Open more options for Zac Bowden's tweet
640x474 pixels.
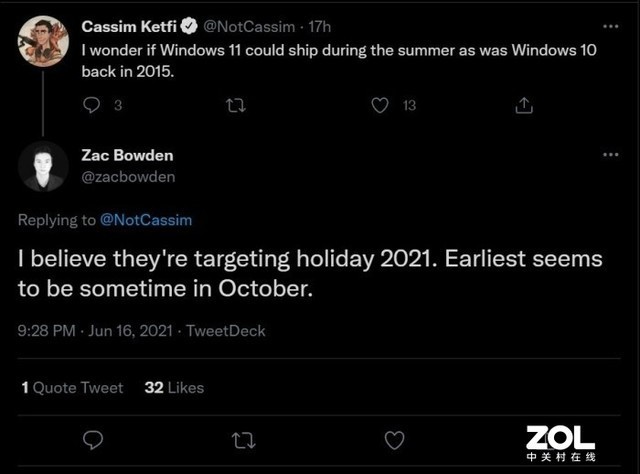[x=610, y=156]
